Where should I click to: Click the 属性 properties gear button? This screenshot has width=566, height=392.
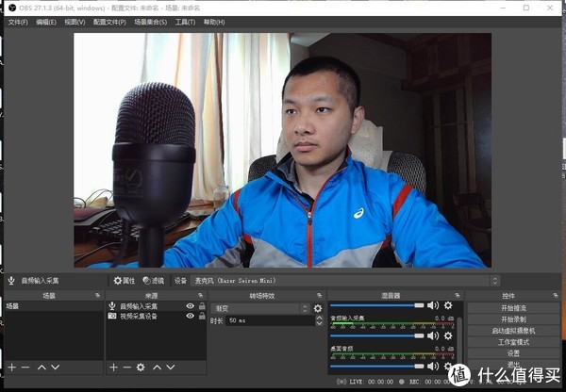(124, 281)
